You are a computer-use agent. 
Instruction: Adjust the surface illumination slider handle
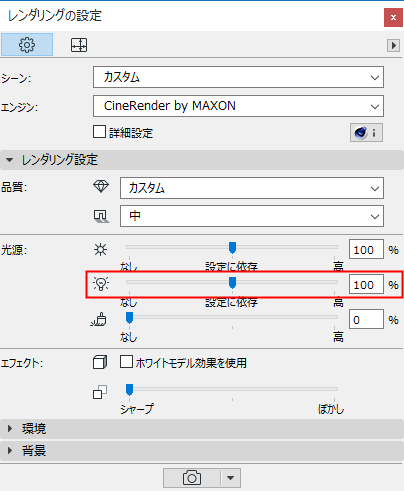coord(129,318)
